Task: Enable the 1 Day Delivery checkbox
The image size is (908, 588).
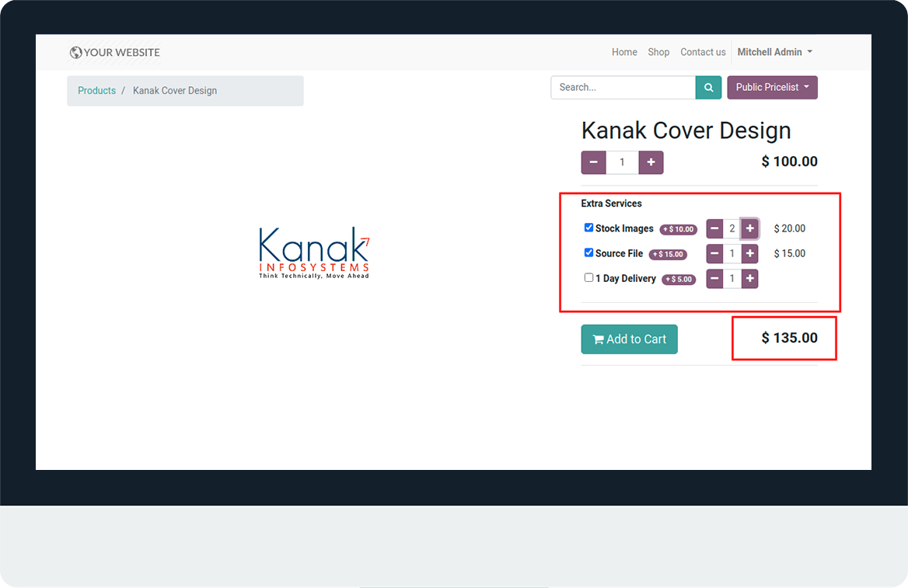Action: pos(588,277)
